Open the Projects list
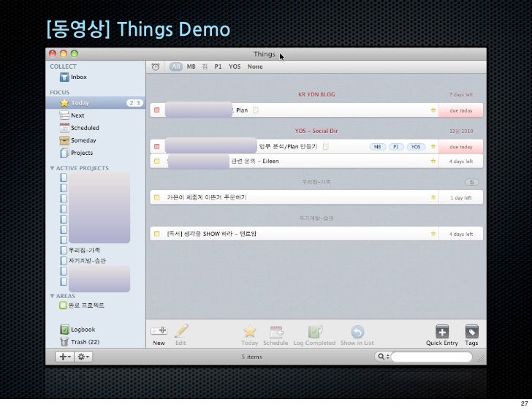 pos(76,153)
